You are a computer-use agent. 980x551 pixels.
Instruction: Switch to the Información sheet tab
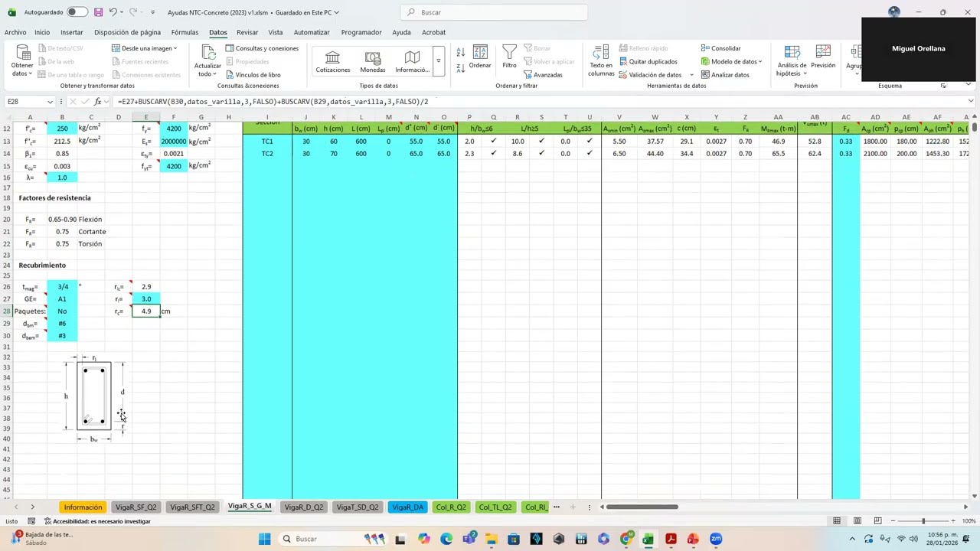point(83,507)
